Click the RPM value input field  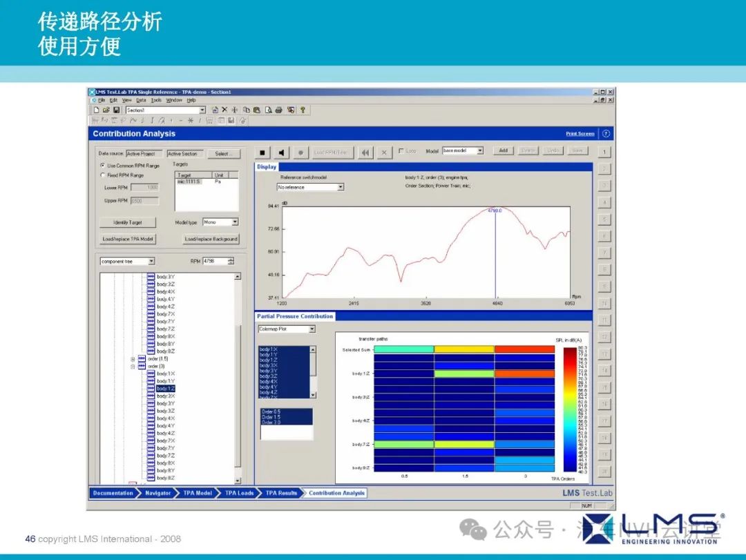click(215, 261)
